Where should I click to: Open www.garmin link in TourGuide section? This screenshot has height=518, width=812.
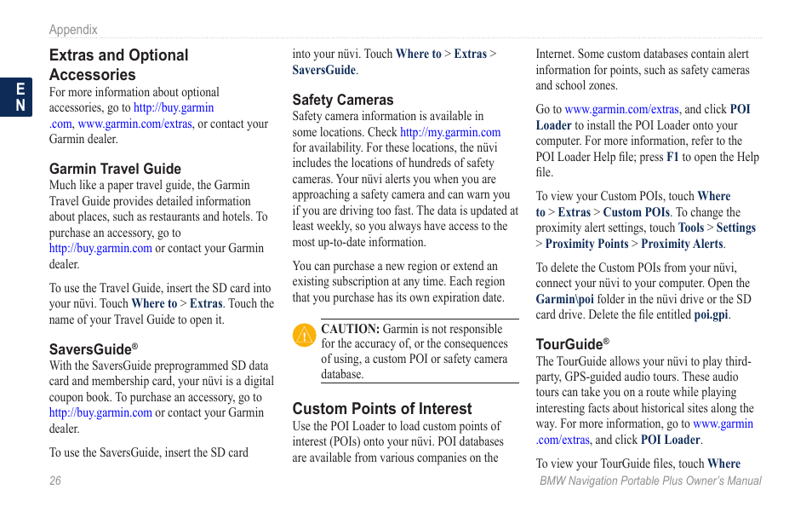pos(723,423)
